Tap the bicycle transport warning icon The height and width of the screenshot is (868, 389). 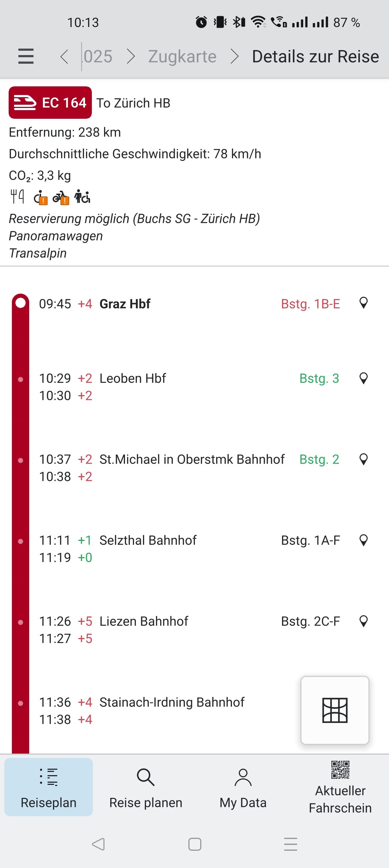[x=61, y=198]
